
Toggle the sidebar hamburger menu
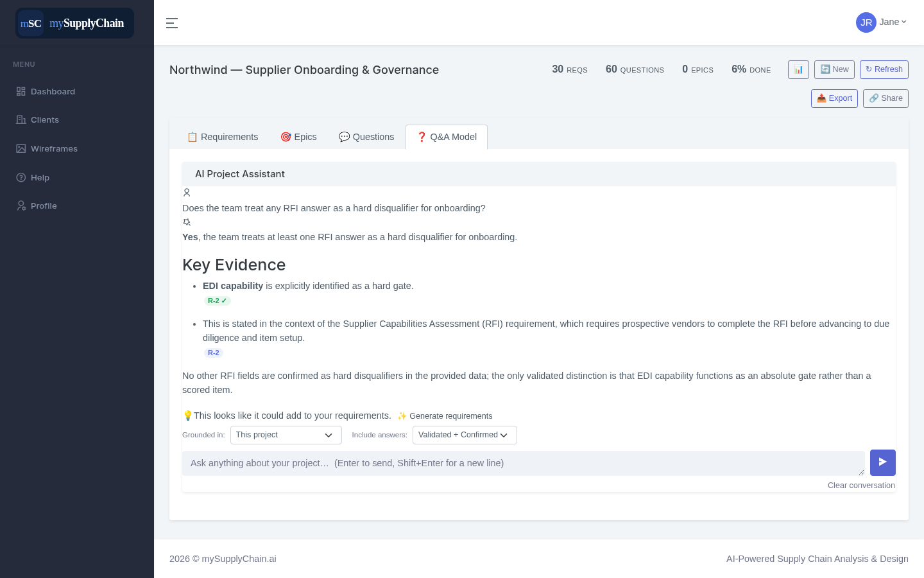tap(172, 23)
